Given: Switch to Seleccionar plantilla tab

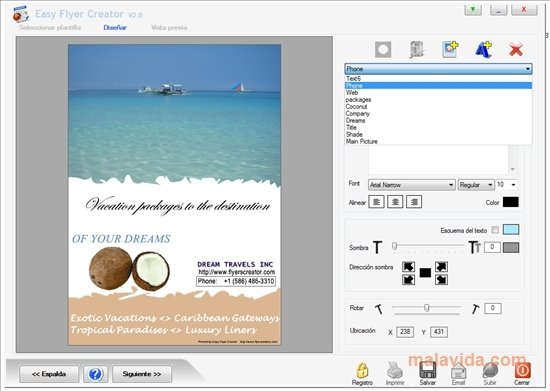Looking at the screenshot, I should coord(50,27).
